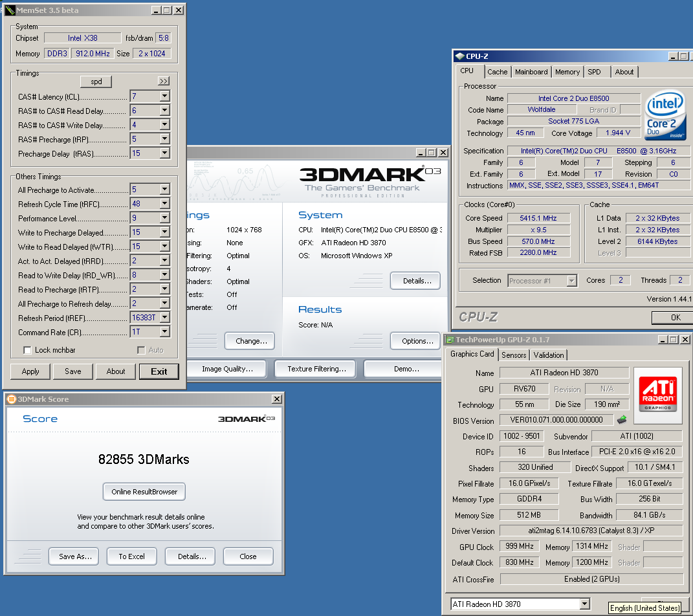The height and width of the screenshot is (616, 693).
Task: Click the To Excel button
Action: coord(132,556)
